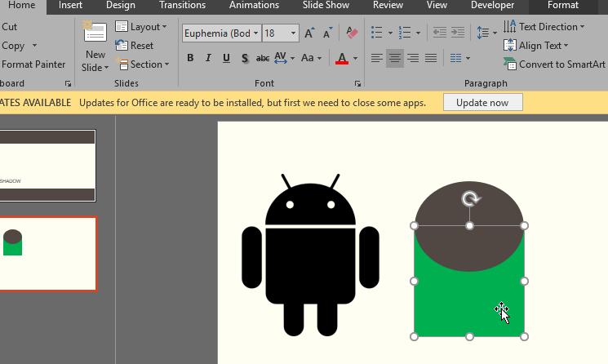Align text left
This screenshot has width=608, height=364.
[376, 58]
